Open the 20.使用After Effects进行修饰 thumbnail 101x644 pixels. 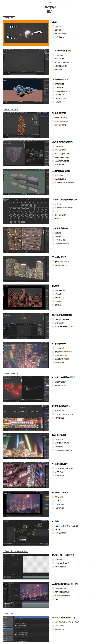tap(26, 595)
